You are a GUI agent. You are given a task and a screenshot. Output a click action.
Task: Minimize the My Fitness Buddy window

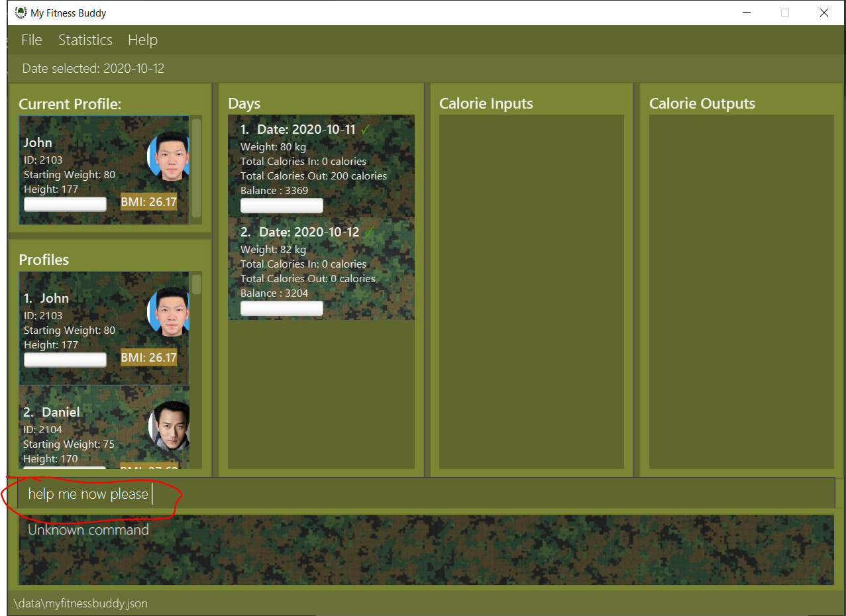pyautogui.click(x=747, y=13)
